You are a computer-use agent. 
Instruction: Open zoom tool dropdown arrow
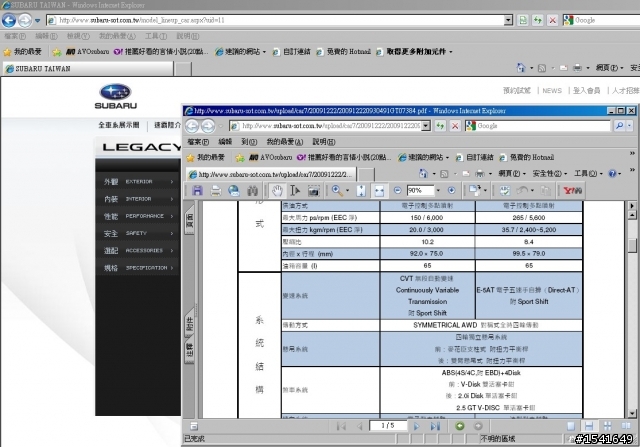point(347,190)
